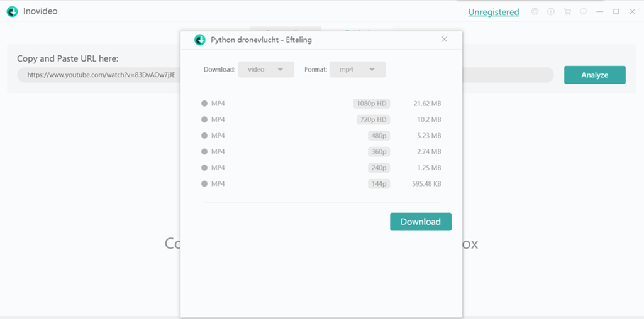Click the 21.62 MB file size

(427, 104)
